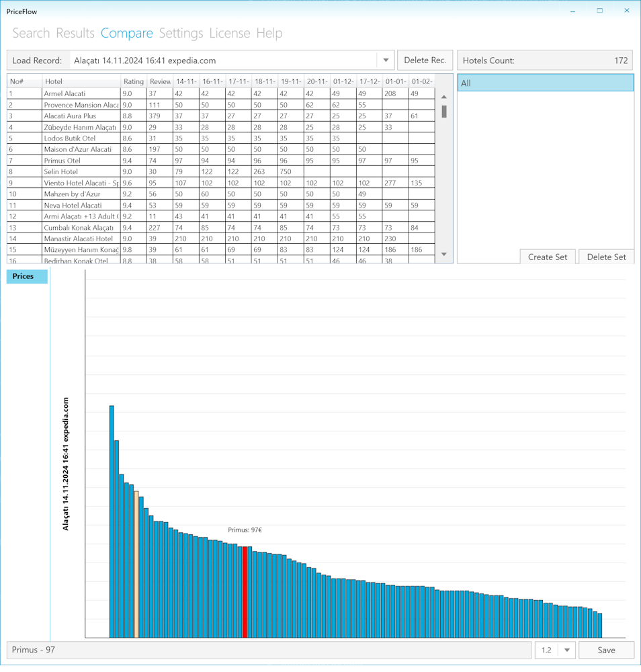Open the Settings tab
Image resolution: width=641 pixels, height=672 pixels.
pos(181,33)
